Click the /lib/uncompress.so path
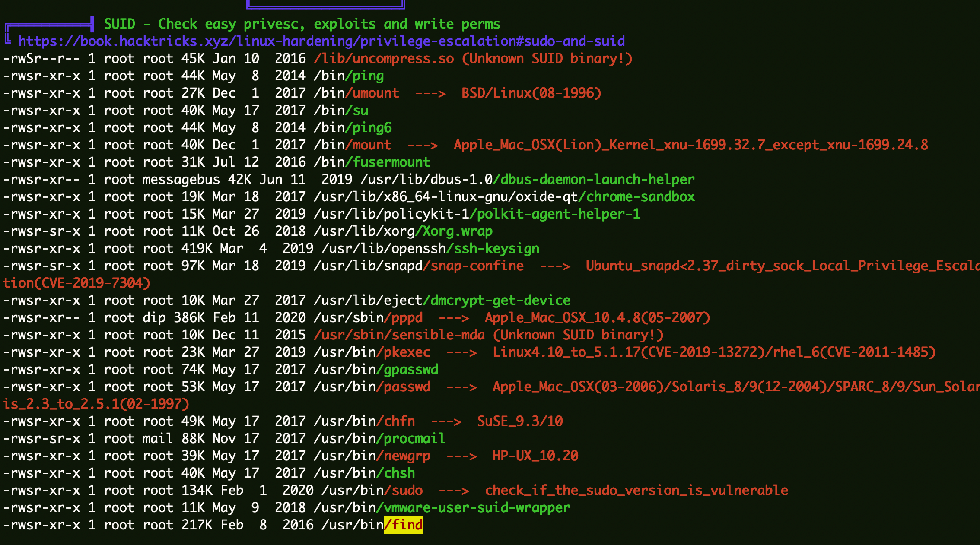 click(x=384, y=59)
